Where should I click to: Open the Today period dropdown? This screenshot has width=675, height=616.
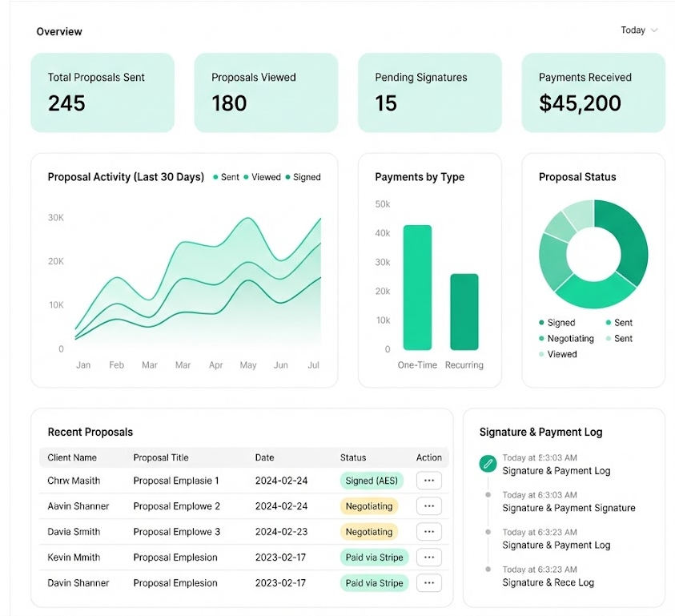[639, 30]
